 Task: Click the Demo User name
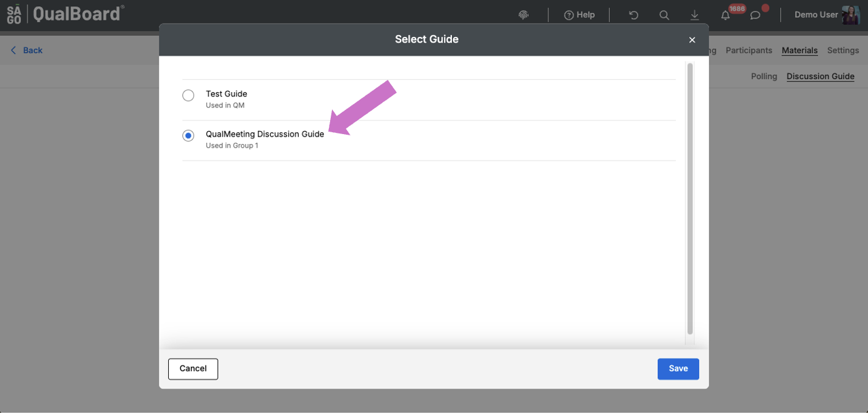[x=816, y=15]
